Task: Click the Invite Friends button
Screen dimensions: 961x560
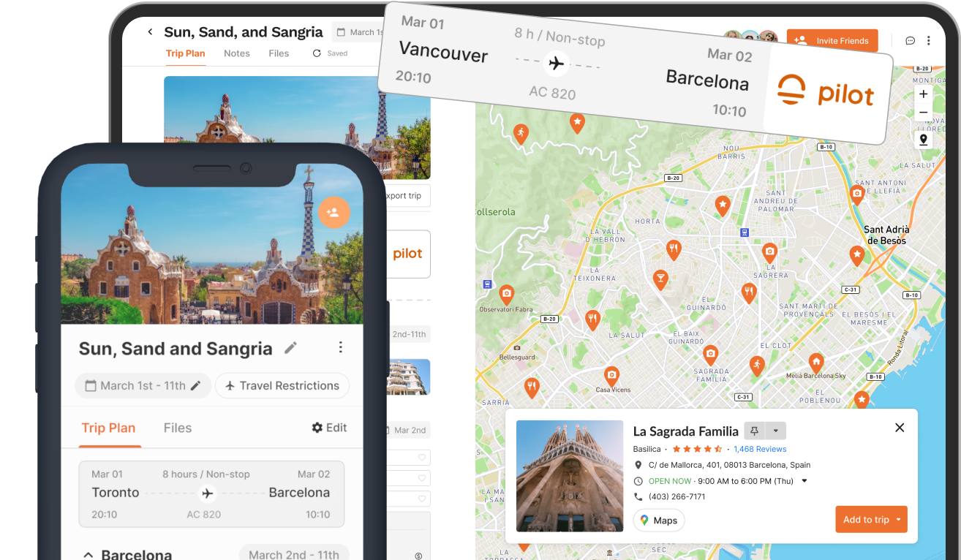Action: 832,41
